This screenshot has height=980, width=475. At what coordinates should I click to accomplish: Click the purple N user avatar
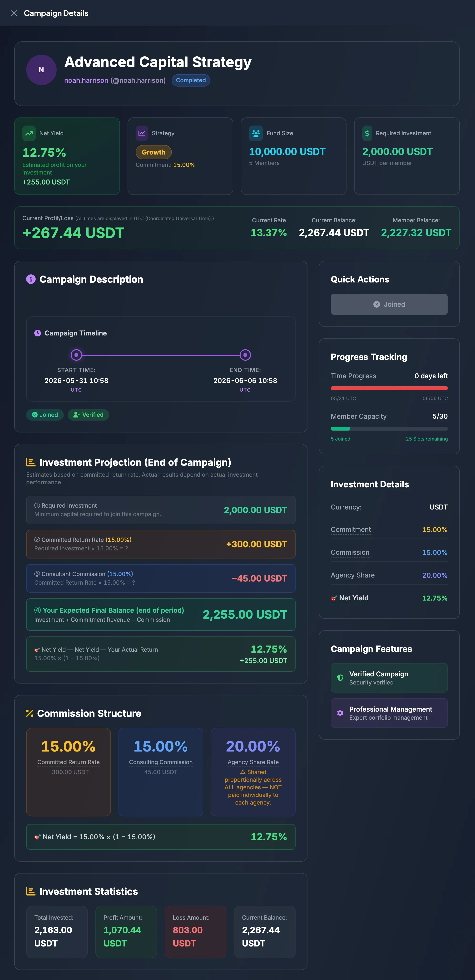pos(41,70)
